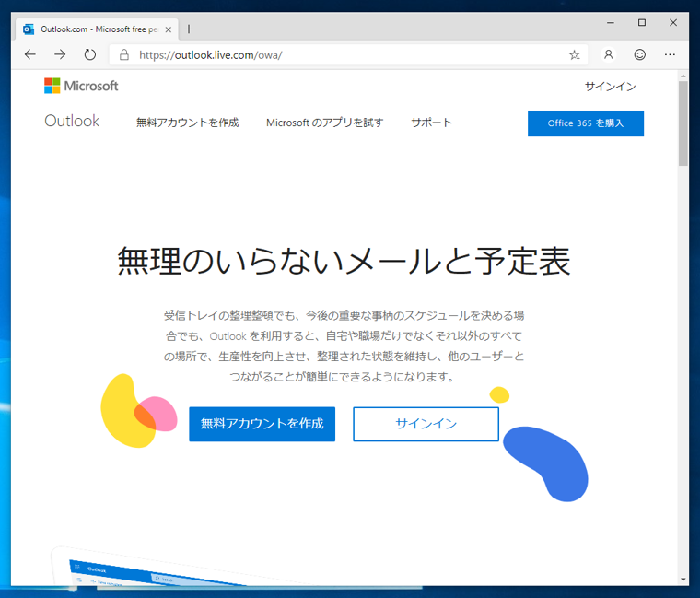This screenshot has width=700, height=598.
Task: Click the address bar URL field
Action: coord(348,55)
